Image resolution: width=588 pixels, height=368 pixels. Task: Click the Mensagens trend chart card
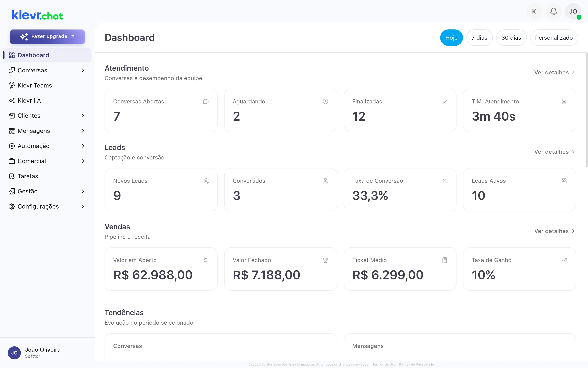point(460,347)
